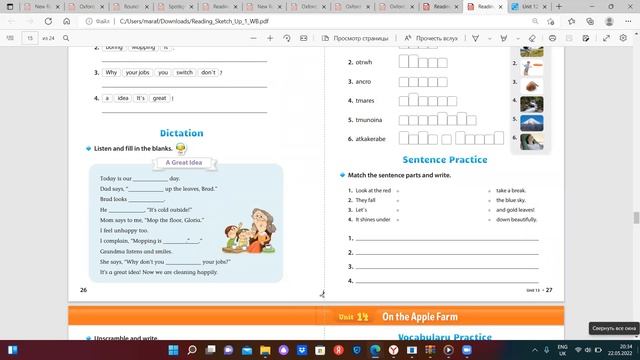Open the Просмотр страницы page view option
This screenshot has width=640, height=360.
[355, 38]
